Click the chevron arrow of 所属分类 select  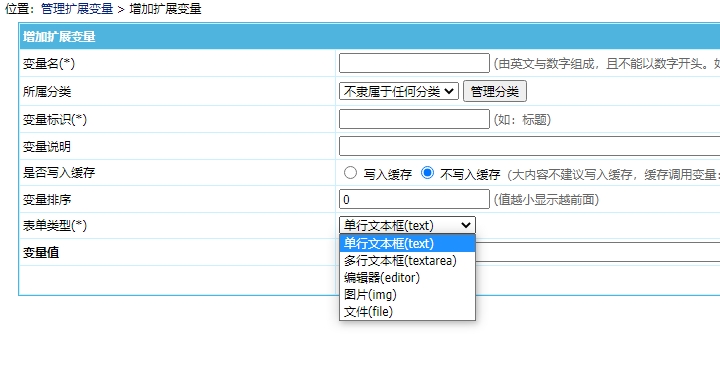coord(449,91)
